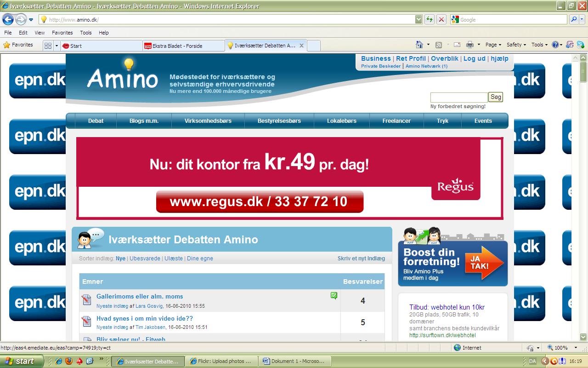Click the red Stop loading icon
Viewport: 588px width, 368px height.
[x=441, y=19]
